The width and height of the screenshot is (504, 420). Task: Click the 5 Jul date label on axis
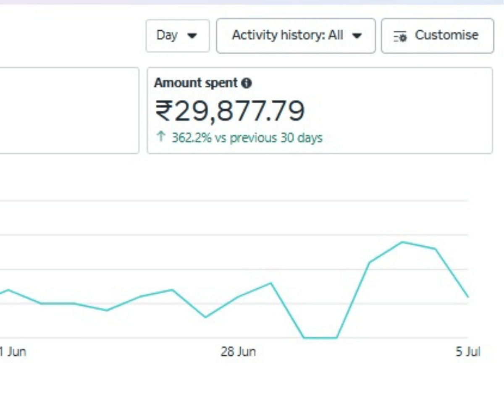pyautogui.click(x=467, y=352)
